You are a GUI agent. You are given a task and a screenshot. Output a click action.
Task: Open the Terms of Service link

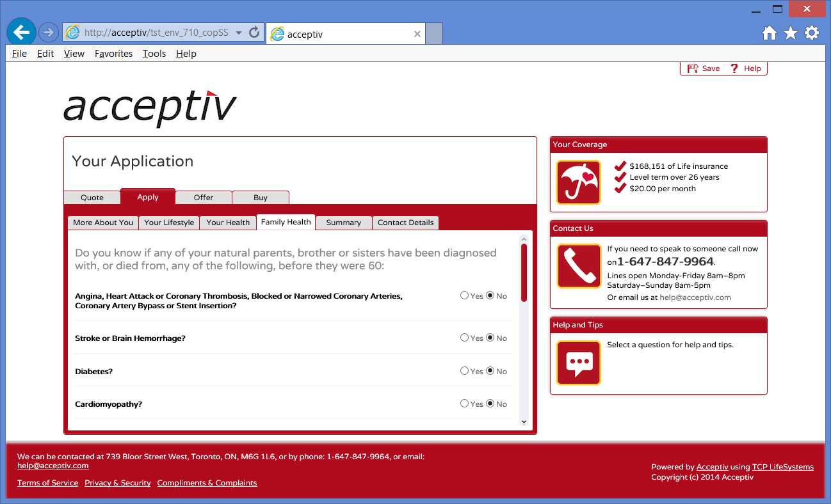(x=48, y=483)
